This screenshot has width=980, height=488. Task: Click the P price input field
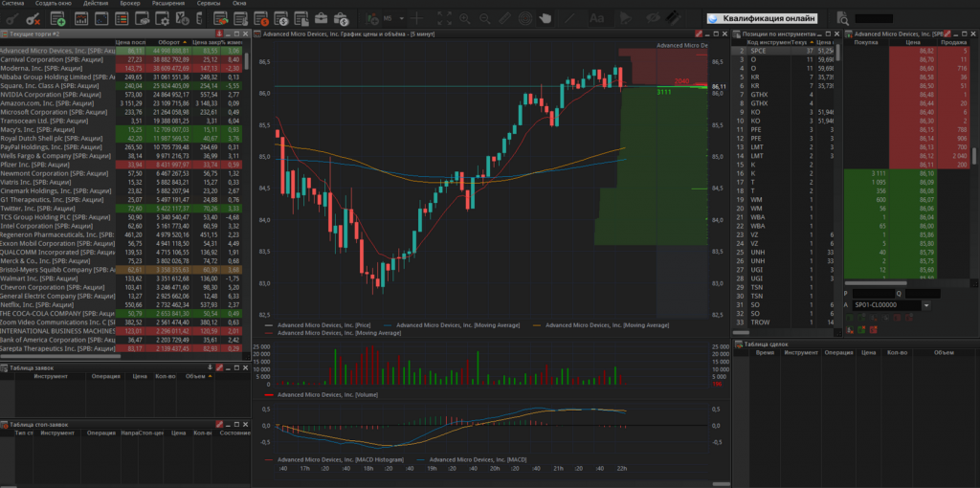tap(873, 294)
